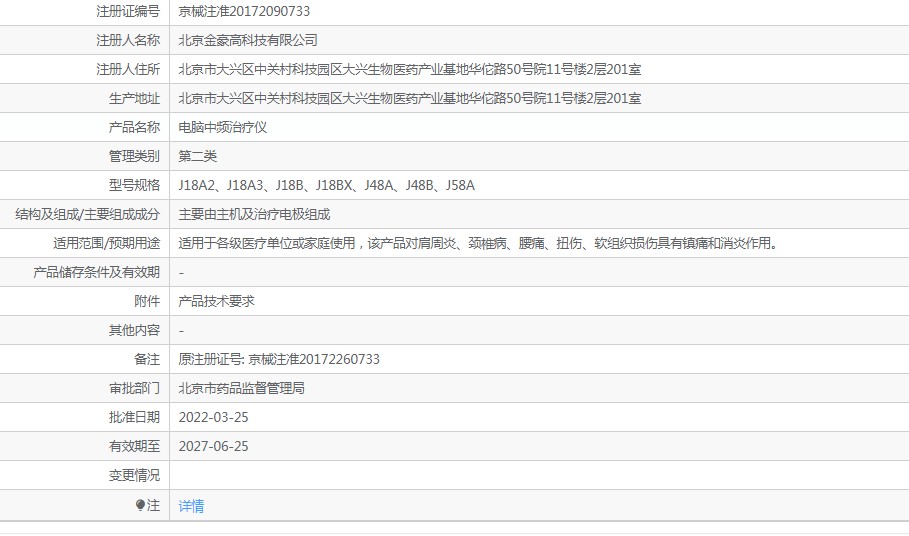
Task: Click original registration number 京械注准20172260733
Action: (314, 359)
